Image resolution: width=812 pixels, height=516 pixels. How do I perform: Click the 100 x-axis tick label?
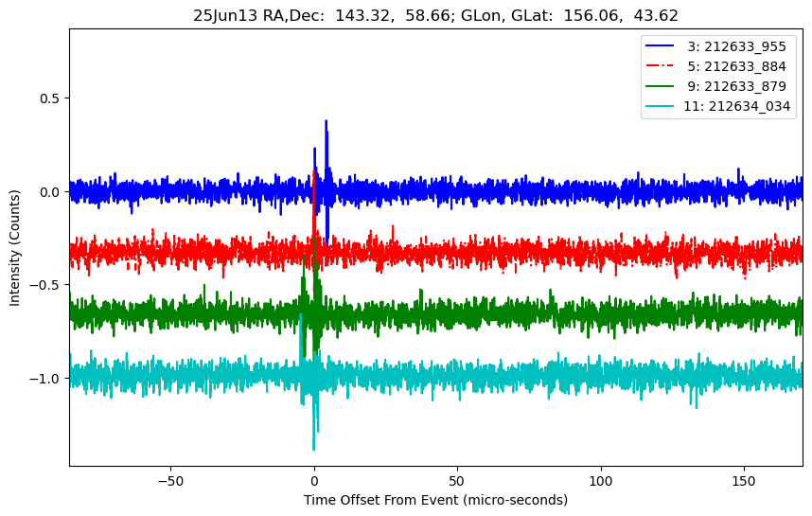point(601,481)
